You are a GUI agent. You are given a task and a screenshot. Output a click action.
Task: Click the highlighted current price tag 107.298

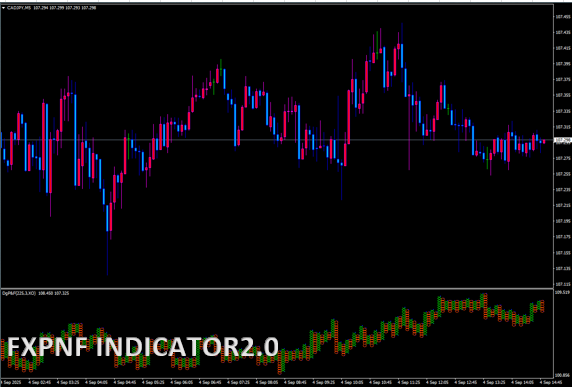click(562, 140)
